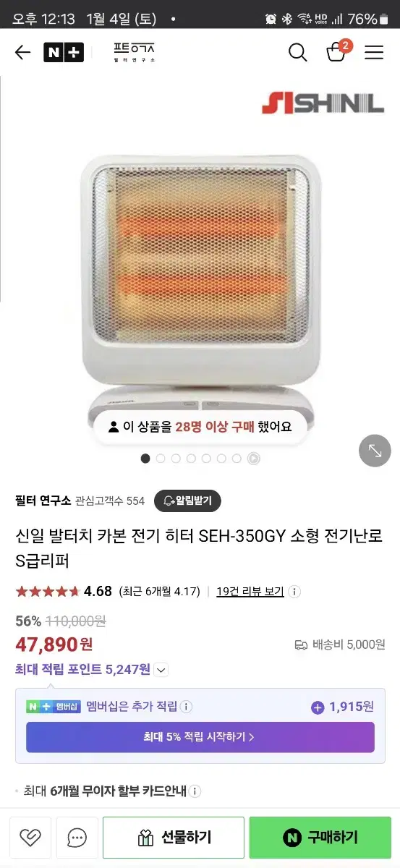400x868 pixels.
Task: Tap the green 구매하기 button
Action: 320,838
